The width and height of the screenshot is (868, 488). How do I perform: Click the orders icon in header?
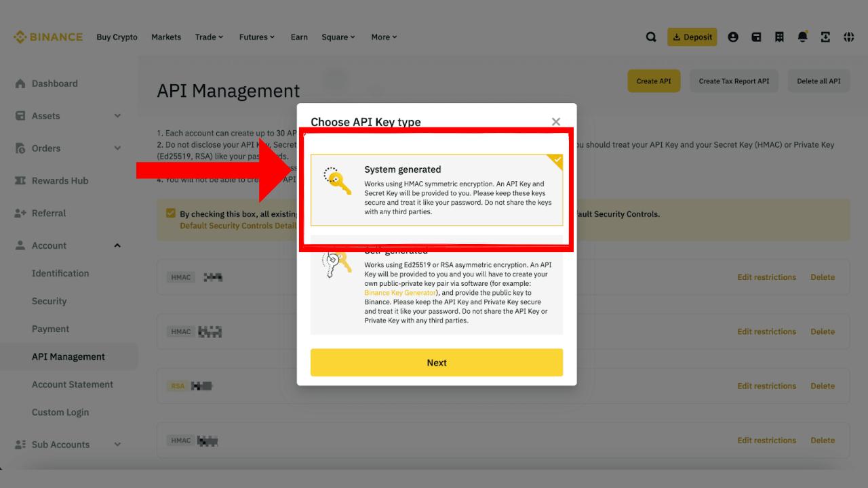pyautogui.click(x=779, y=37)
